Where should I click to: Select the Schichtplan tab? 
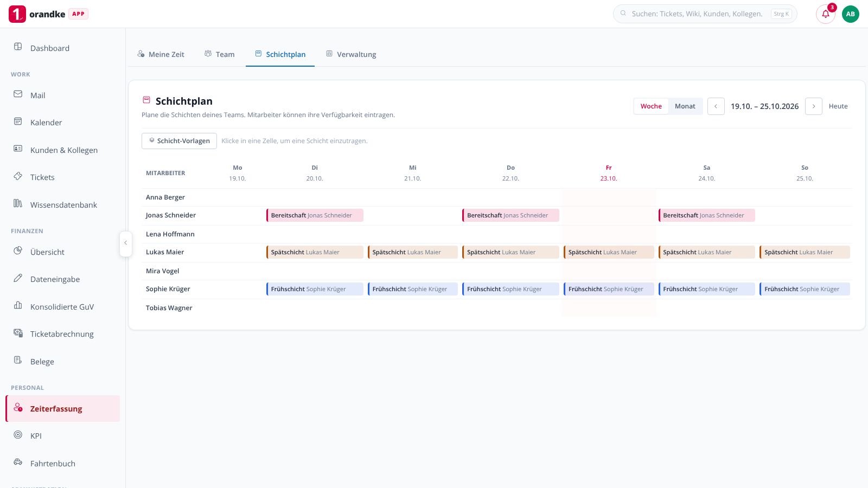[280, 54]
